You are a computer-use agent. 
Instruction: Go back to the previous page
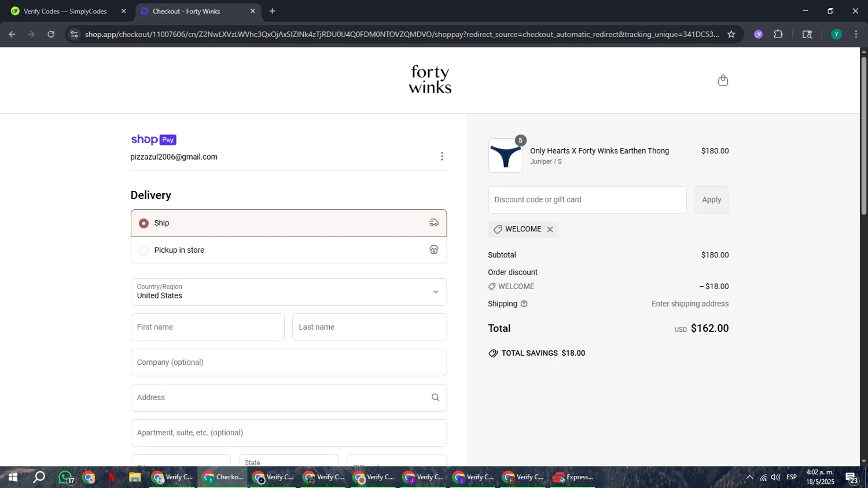click(x=12, y=34)
